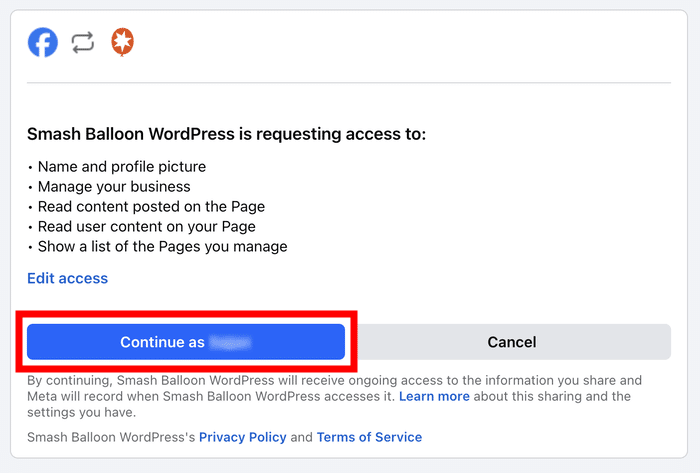
Task: Click "Read content posted on the Page"
Action: pyautogui.click(x=151, y=206)
